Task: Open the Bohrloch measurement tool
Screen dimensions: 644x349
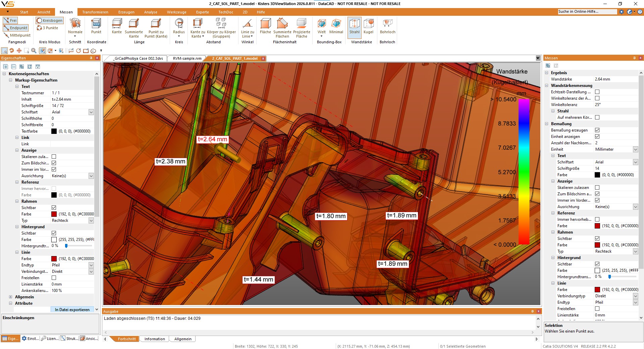Action: tap(387, 28)
